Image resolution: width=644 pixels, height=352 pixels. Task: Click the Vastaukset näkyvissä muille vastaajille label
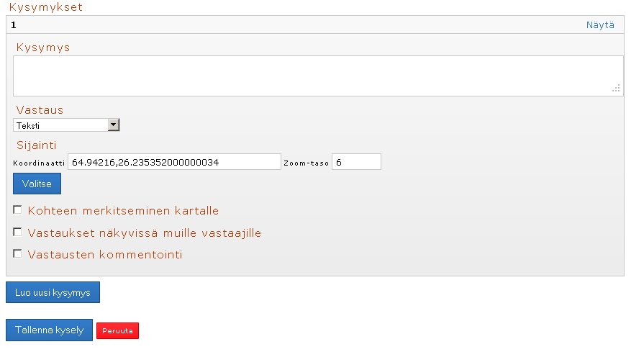point(144,233)
